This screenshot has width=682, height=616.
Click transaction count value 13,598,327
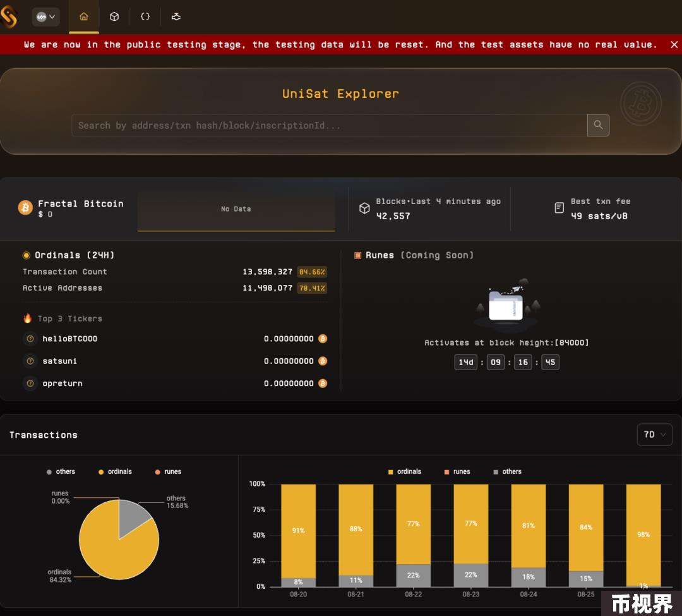pos(268,272)
